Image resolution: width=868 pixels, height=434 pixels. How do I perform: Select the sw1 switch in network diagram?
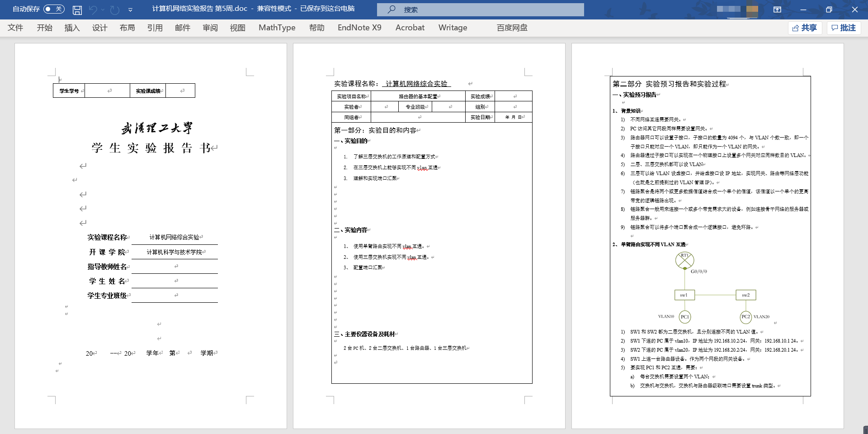point(684,295)
